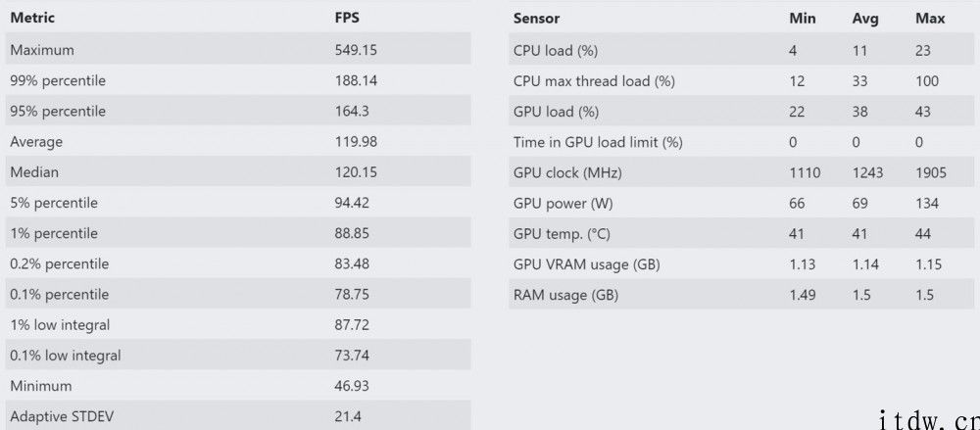Image resolution: width=980 pixels, height=430 pixels.
Task: Select the Median metric row
Action: tap(238, 171)
